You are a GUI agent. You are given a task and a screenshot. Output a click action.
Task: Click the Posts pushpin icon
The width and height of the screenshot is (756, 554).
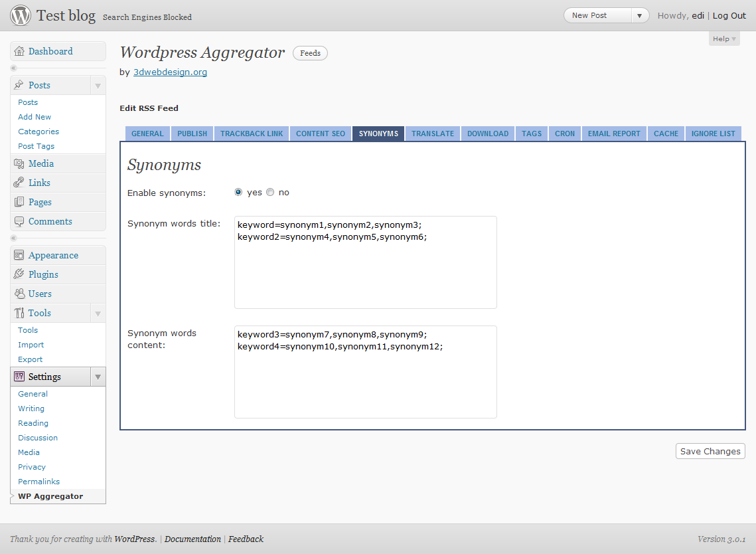[19, 85]
